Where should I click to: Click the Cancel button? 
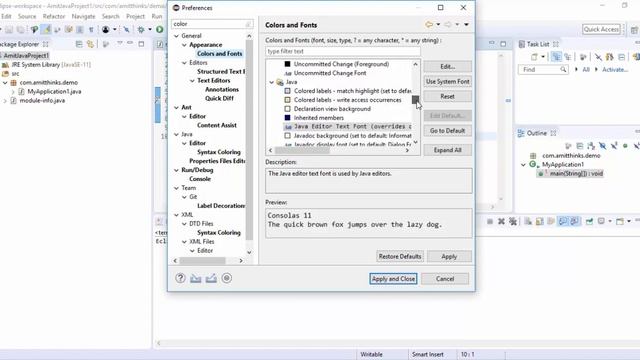(445, 279)
